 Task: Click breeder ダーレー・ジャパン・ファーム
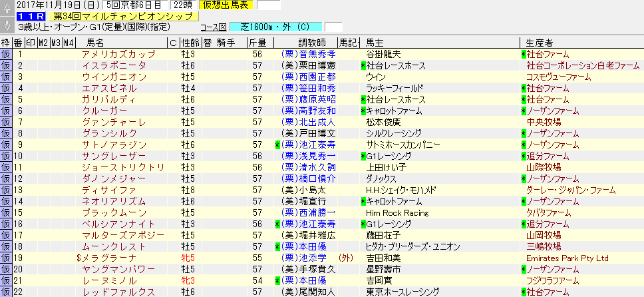pyautogui.click(x=571, y=190)
